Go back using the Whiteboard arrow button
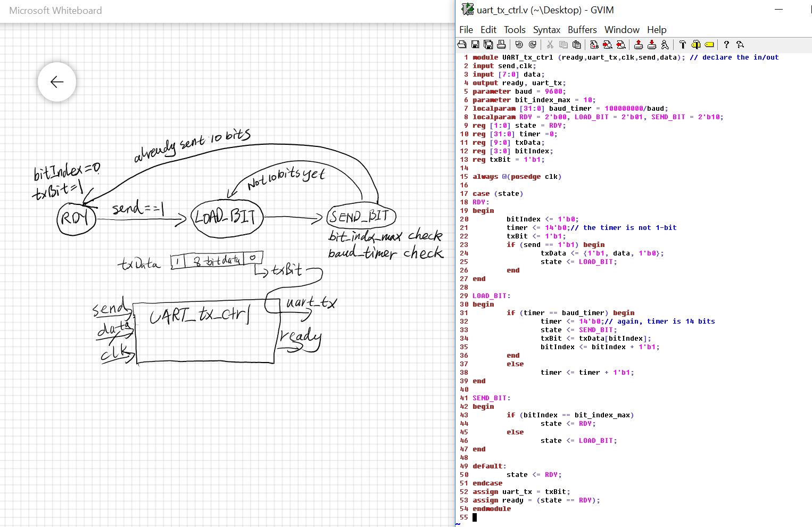 pyautogui.click(x=57, y=82)
